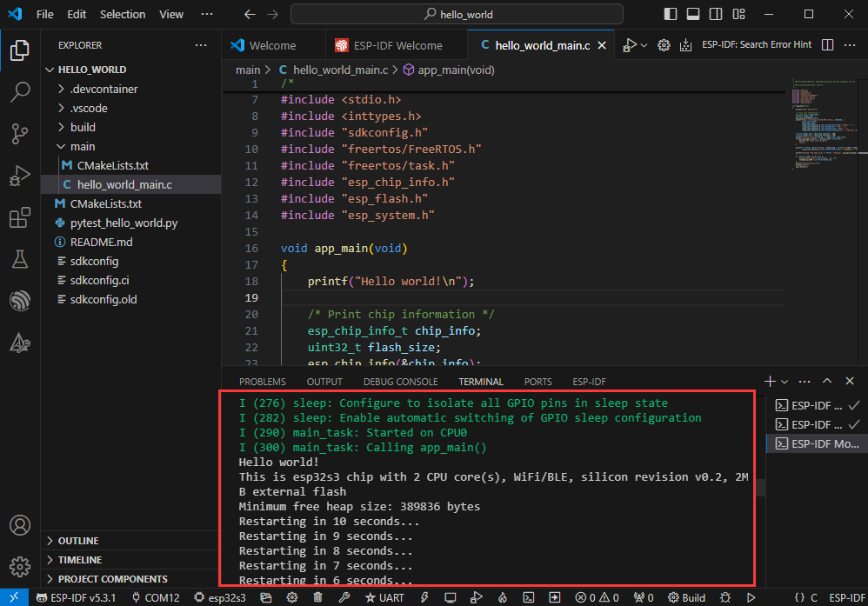The height and width of the screenshot is (606, 868).
Task: Click the flame build-flash-monitor icon
Action: (x=502, y=598)
